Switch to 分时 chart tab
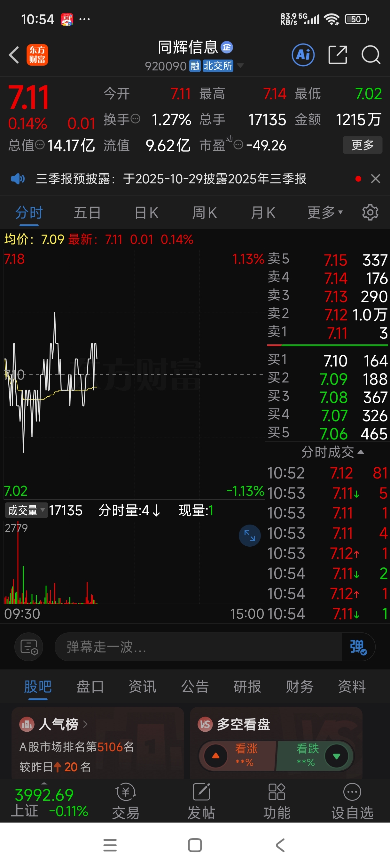 (x=29, y=213)
